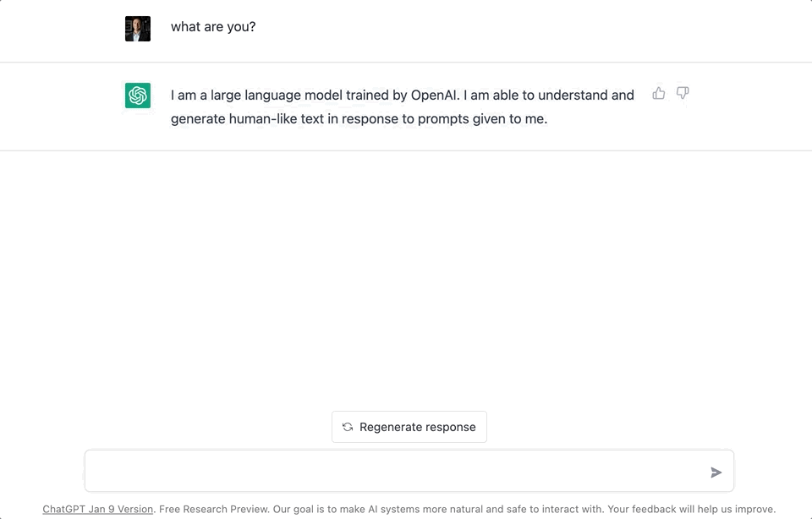This screenshot has height=519, width=812.
Task: Click the circular arrows regenerate icon
Action: pyautogui.click(x=348, y=427)
